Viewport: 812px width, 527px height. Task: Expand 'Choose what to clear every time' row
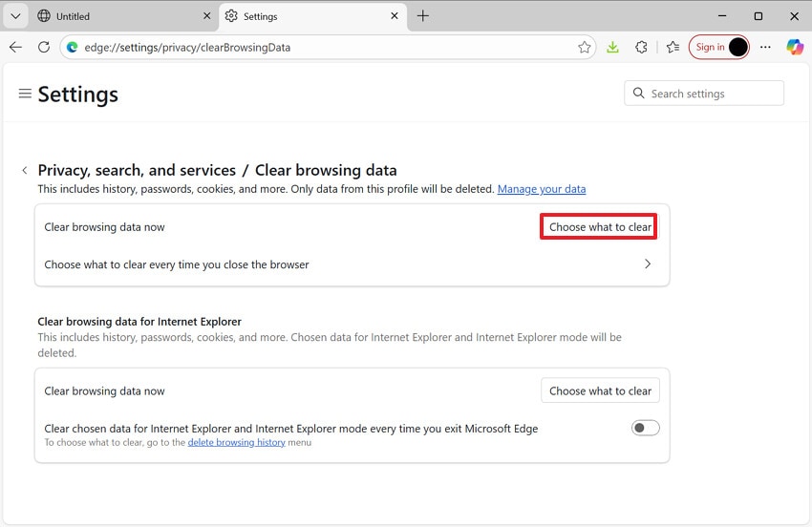(648, 264)
